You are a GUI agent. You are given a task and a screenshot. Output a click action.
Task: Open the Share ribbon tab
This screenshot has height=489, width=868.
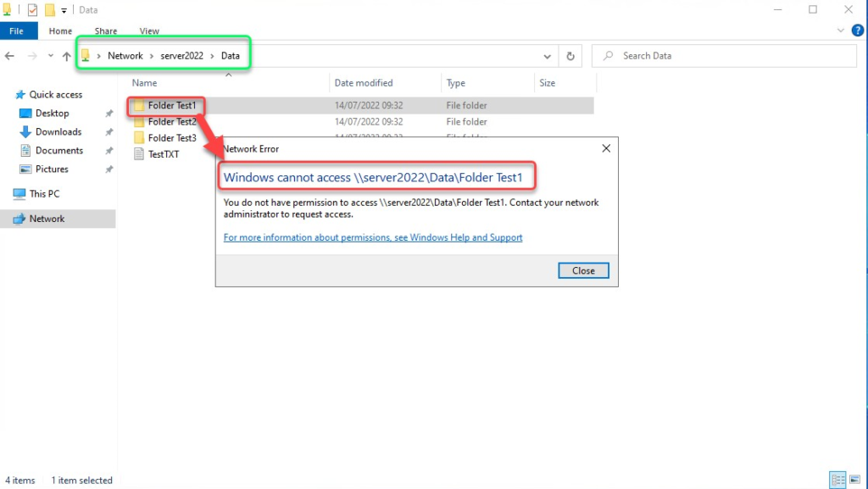click(106, 31)
